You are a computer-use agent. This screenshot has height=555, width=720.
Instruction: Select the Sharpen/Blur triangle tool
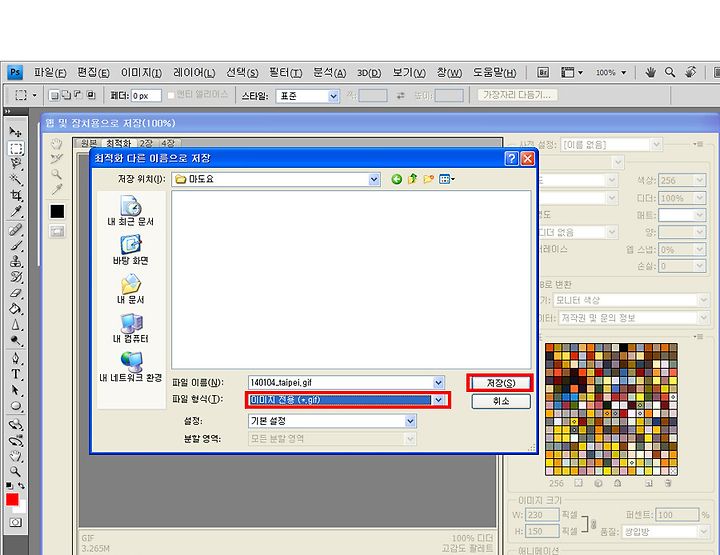pyautogui.click(x=16, y=325)
